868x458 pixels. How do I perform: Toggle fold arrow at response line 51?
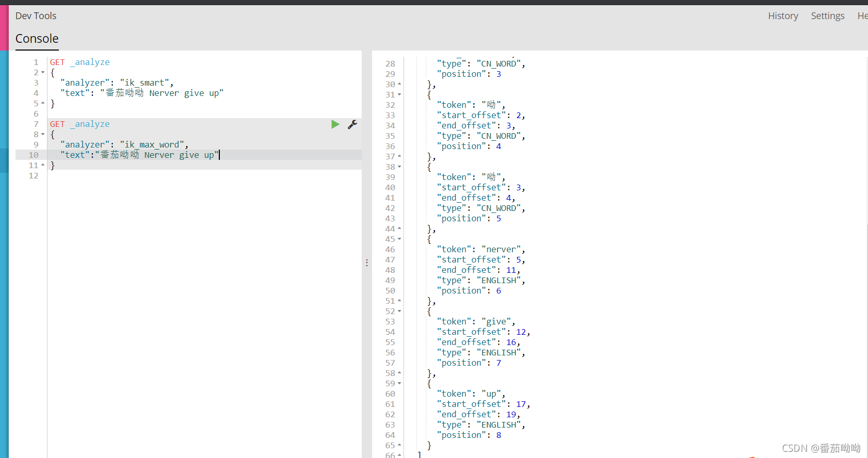(399, 301)
